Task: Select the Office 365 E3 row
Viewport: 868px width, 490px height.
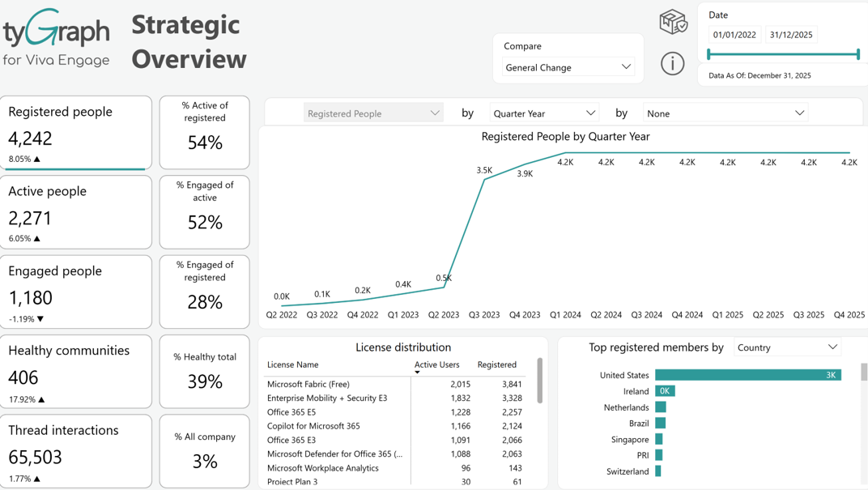Action: click(394, 440)
